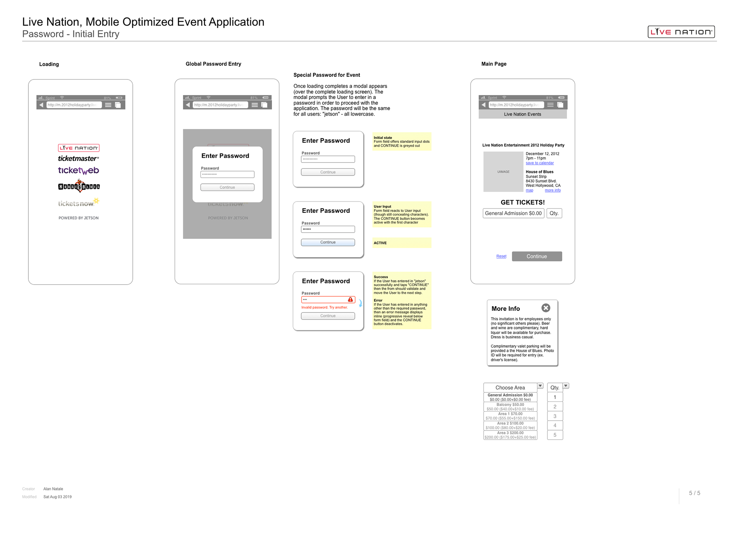Click the House of Blues logo on Loading screen
The height and width of the screenshot is (534, 756).
[79, 186]
